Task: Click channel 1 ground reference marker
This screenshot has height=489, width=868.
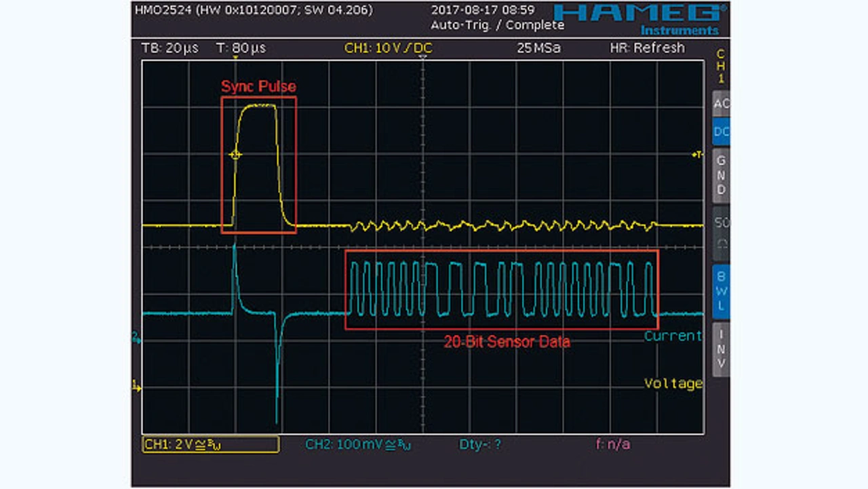Action: click(x=136, y=388)
